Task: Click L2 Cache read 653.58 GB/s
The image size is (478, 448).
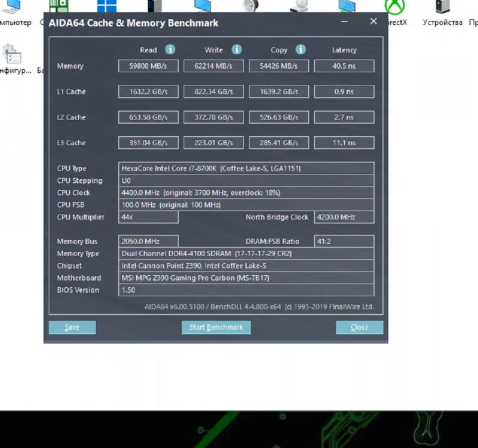Action: pyautogui.click(x=148, y=117)
